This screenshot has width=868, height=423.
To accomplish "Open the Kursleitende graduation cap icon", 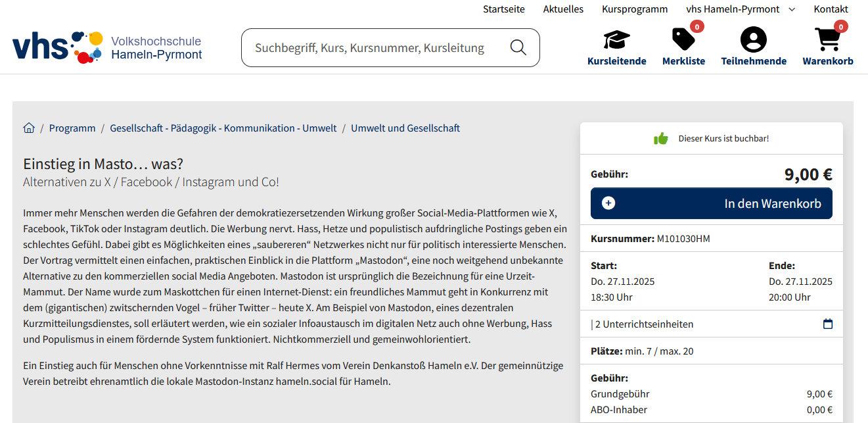I will [x=616, y=41].
